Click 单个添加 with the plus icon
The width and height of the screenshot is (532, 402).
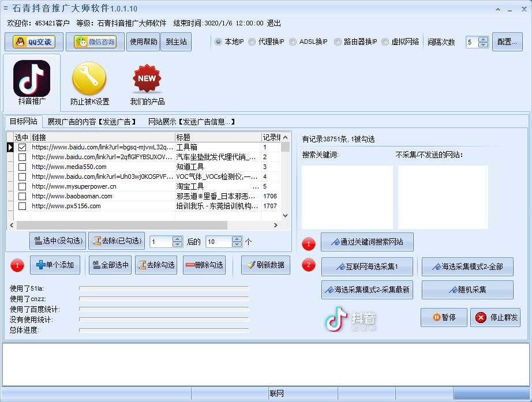point(55,265)
